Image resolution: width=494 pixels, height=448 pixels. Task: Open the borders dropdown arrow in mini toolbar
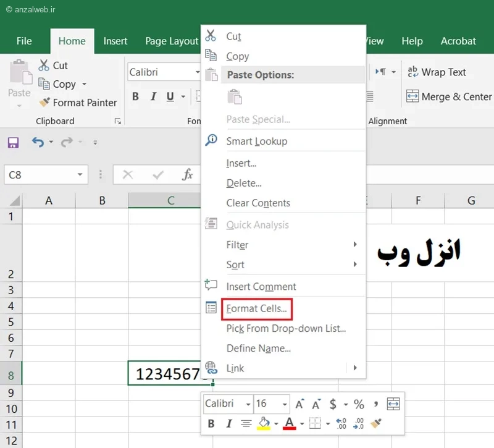(x=328, y=424)
